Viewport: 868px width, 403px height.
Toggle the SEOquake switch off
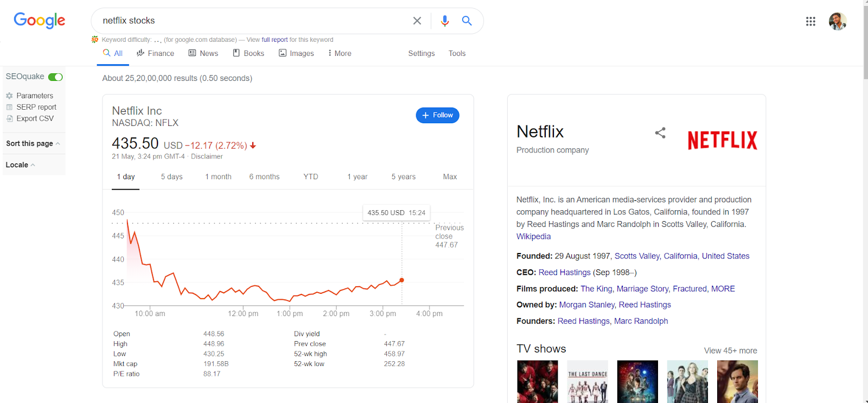point(55,77)
